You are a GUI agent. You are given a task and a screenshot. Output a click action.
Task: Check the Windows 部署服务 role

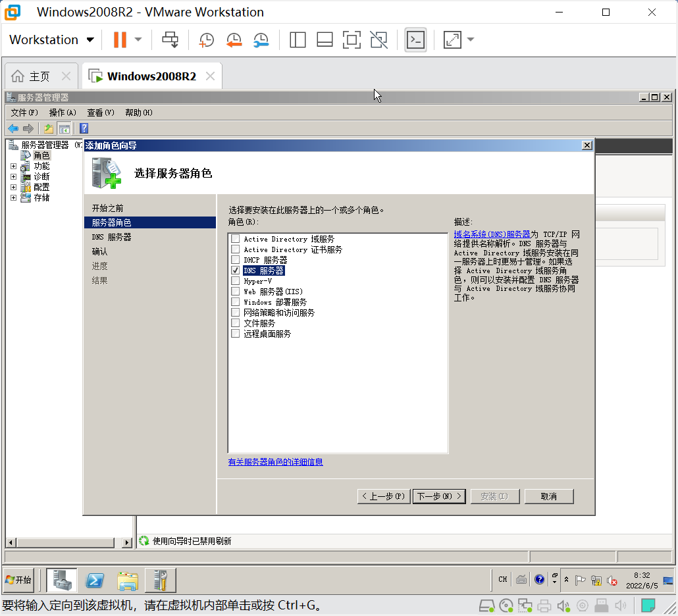(x=235, y=302)
